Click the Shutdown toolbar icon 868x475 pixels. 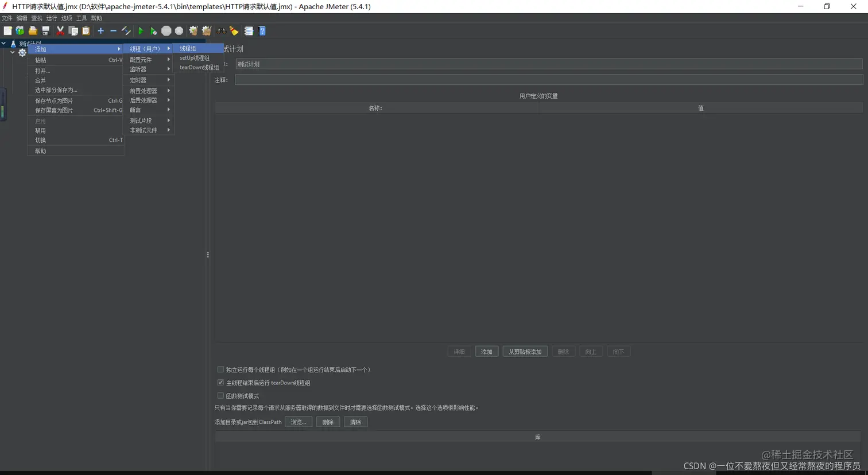[179, 31]
